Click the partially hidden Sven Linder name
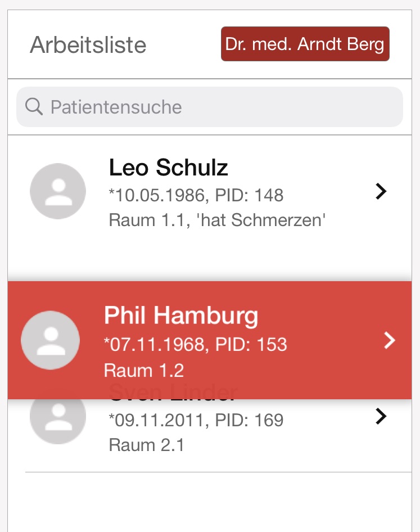The width and height of the screenshot is (420, 532). click(x=173, y=401)
